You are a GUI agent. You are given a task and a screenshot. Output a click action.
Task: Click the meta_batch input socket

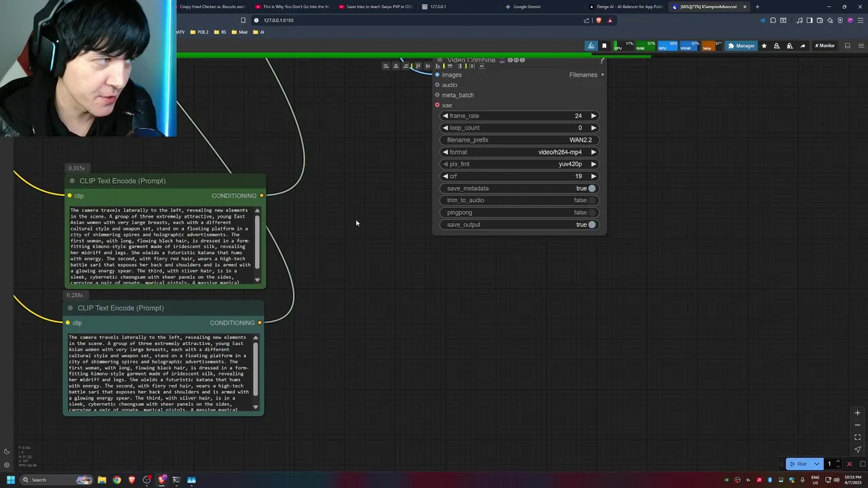(x=437, y=95)
